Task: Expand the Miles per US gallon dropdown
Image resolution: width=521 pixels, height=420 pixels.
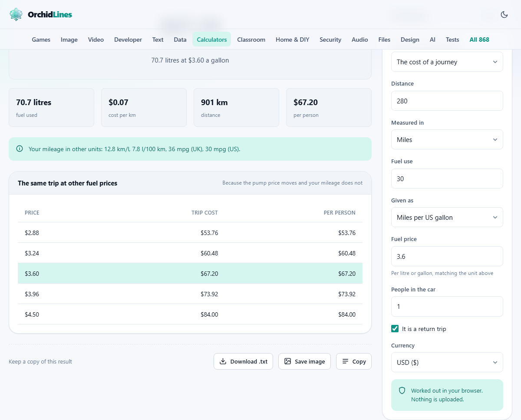Action: click(447, 217)
